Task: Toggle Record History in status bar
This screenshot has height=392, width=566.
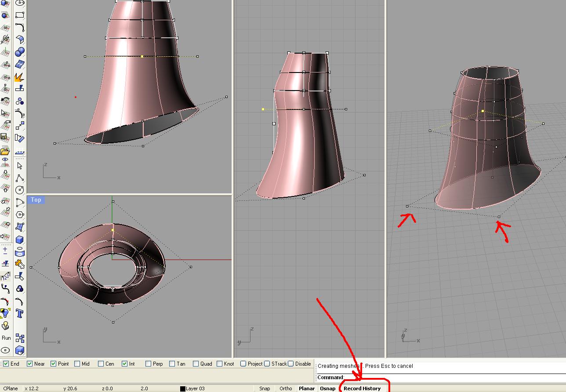Action: (362, 388)
